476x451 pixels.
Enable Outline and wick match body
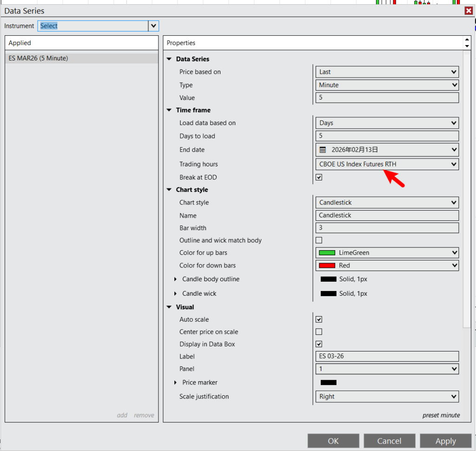click(x=319, y=240)
